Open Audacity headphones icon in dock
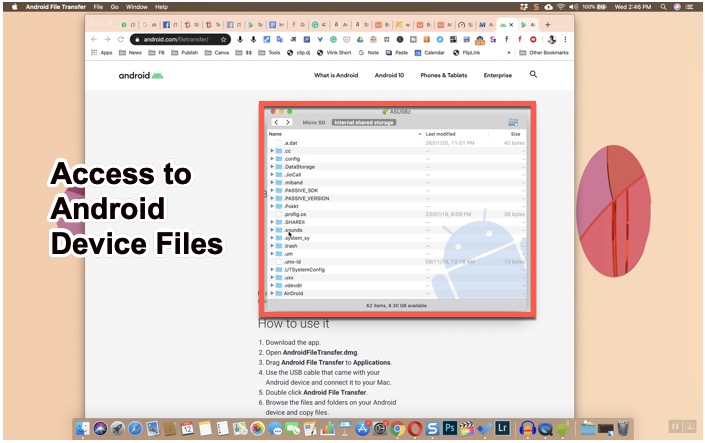705x443 pixels. (527, 429)
